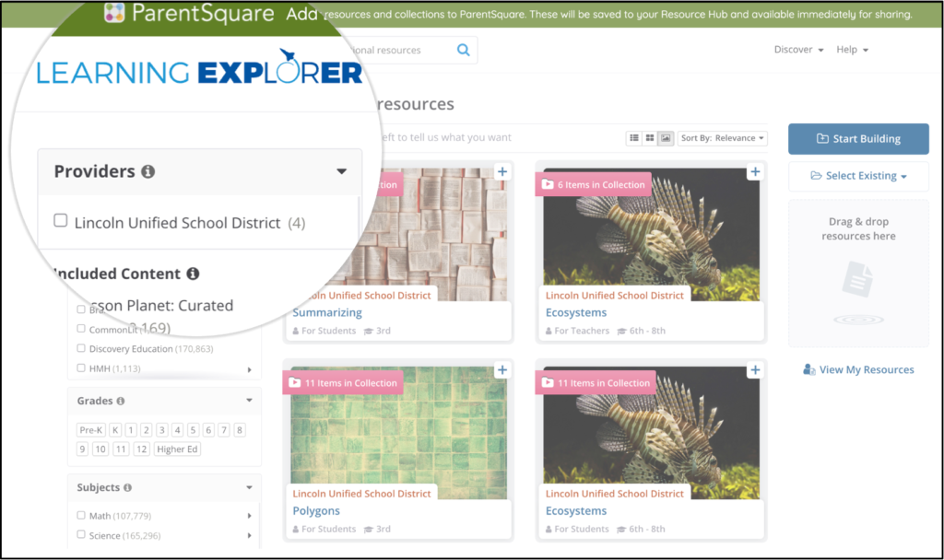Click '6th - 8th' under For Teachers Ecosystems
Viewport: 944px width, 560px height.
(x=647, y=331)
